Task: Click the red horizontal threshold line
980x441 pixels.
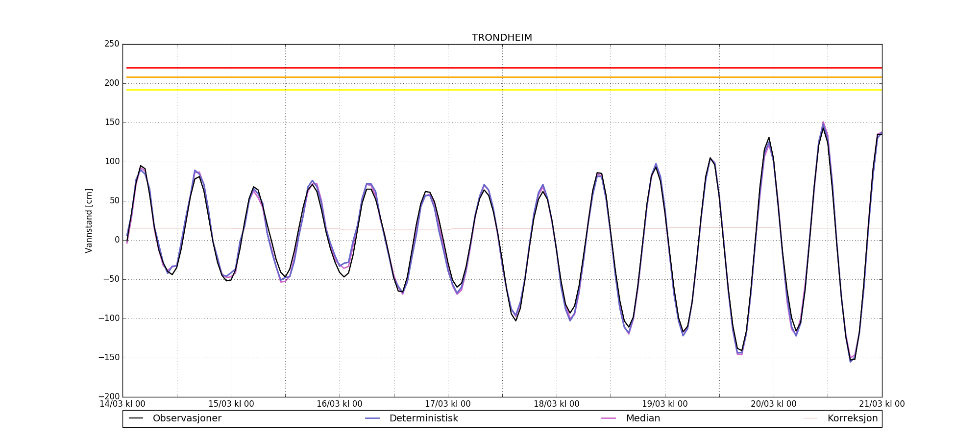Action: 502,68
